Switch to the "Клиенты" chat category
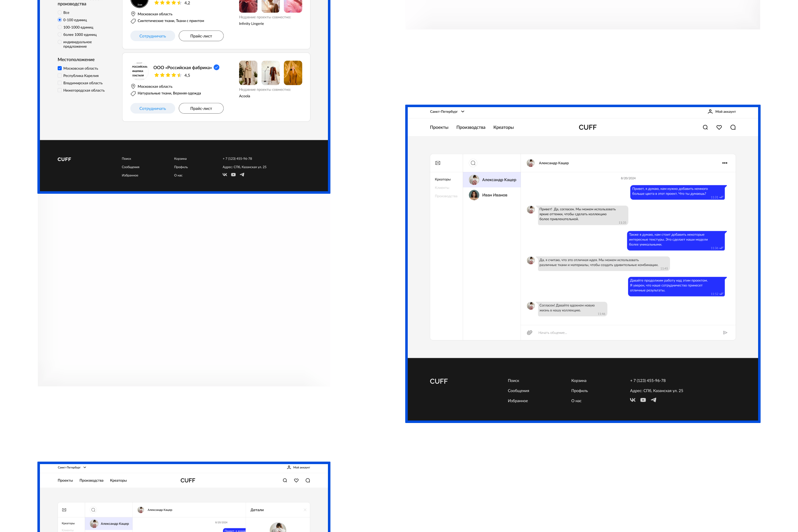Image resolution: width=798 pixels, height=532 pixels. coord(442,188)
